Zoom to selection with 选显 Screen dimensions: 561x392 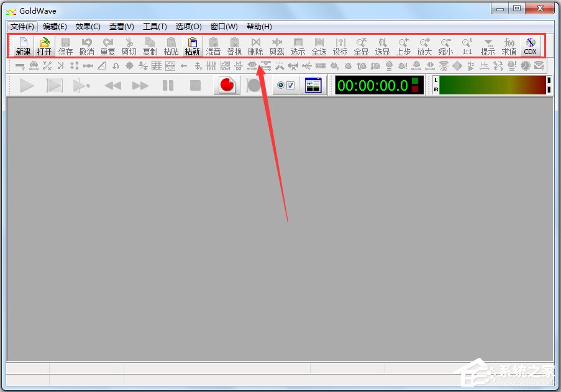click(382, 46)
